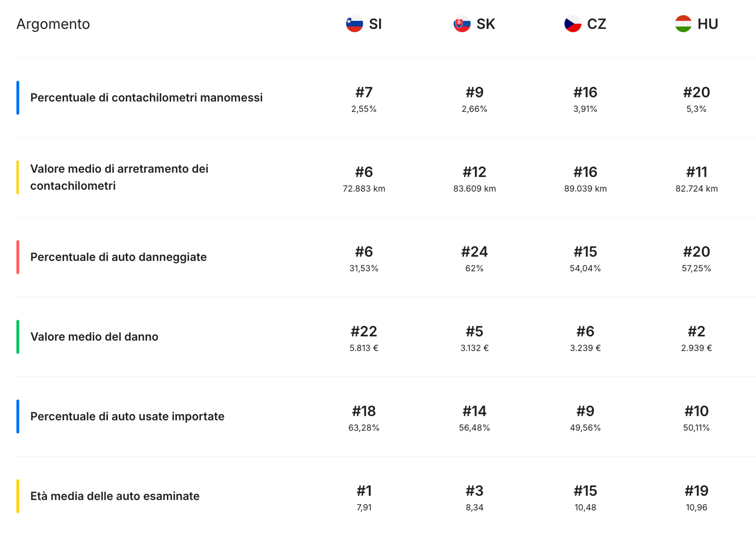Click red bar beside auto danneggiate

point(18,257)
